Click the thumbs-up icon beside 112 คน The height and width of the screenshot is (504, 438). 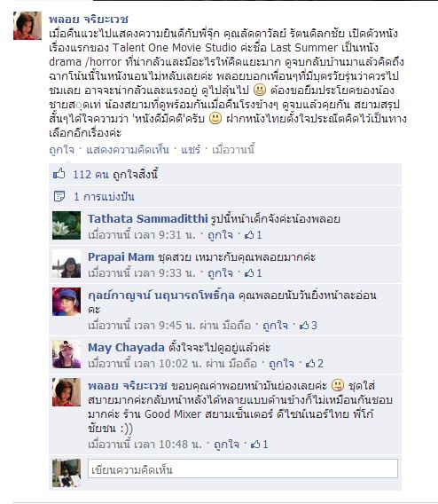coord(59,174)
